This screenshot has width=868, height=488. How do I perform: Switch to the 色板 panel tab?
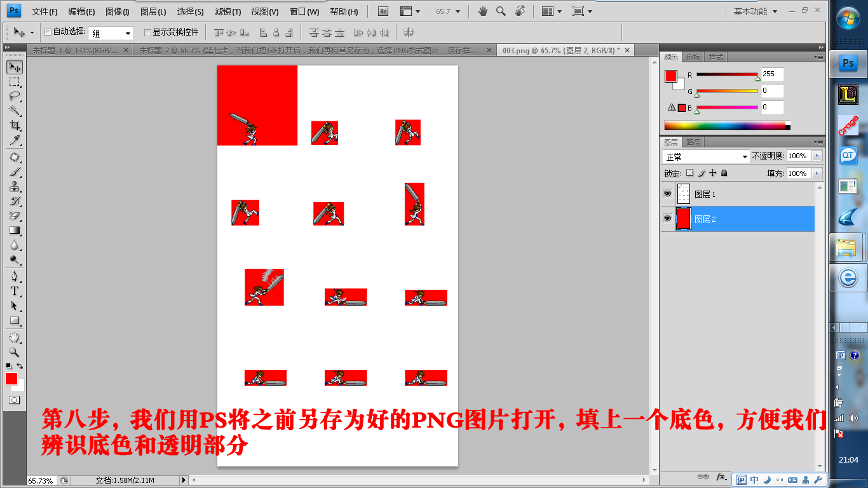point(693,57)
